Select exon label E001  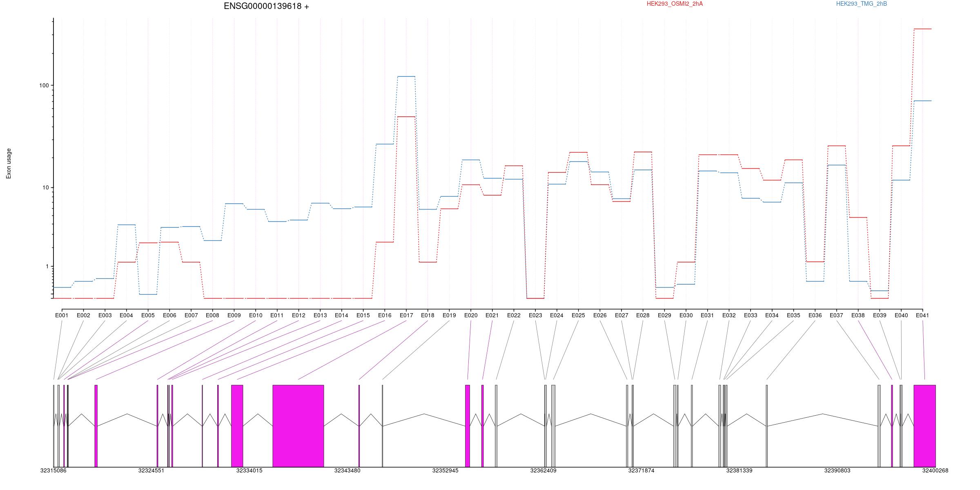62,315
